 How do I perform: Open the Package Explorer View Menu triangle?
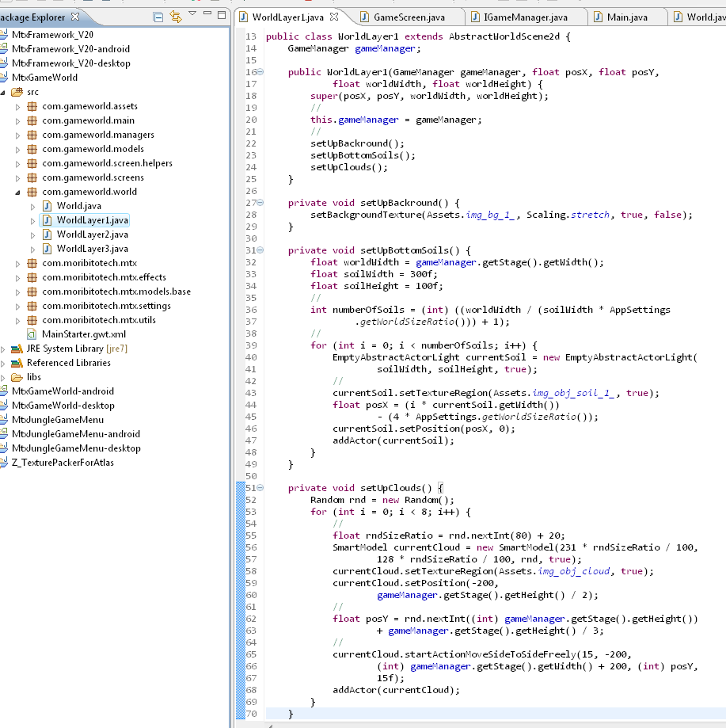coord(192,14)
